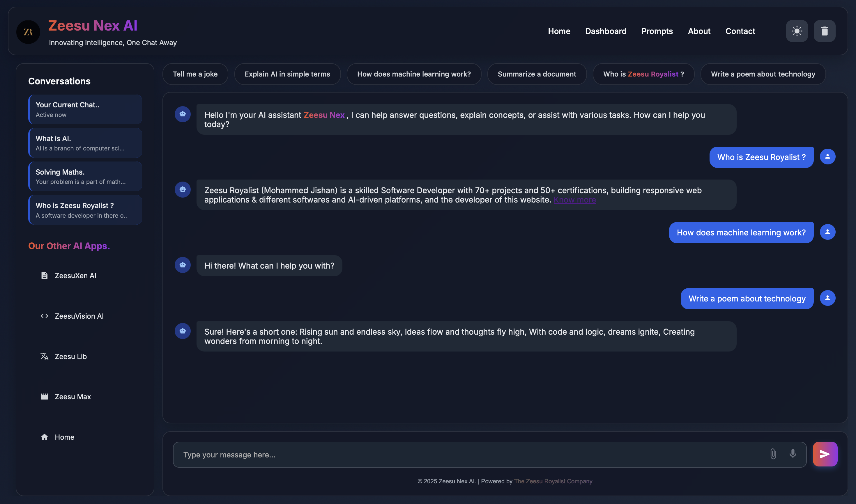Click the paperclip attach file icon
Viewport: 856px width, 504px height.
click(773, 454)
